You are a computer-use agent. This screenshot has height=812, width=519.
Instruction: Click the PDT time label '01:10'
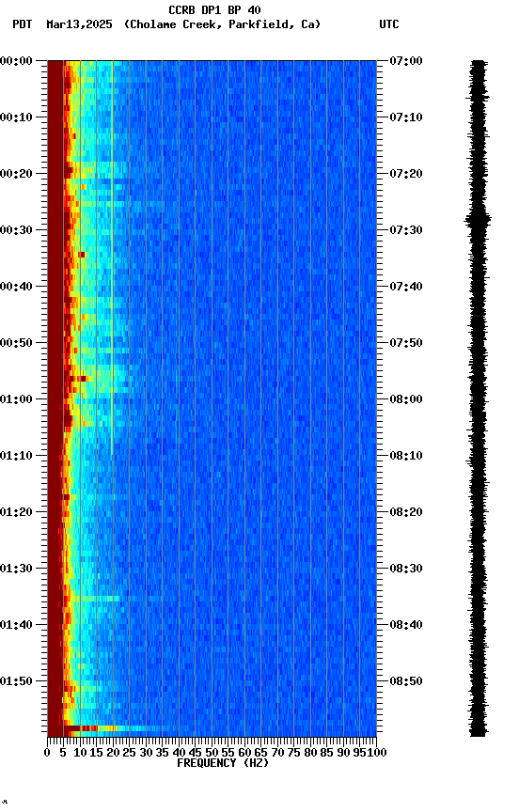pyautogui.click(x=16, y=456)
